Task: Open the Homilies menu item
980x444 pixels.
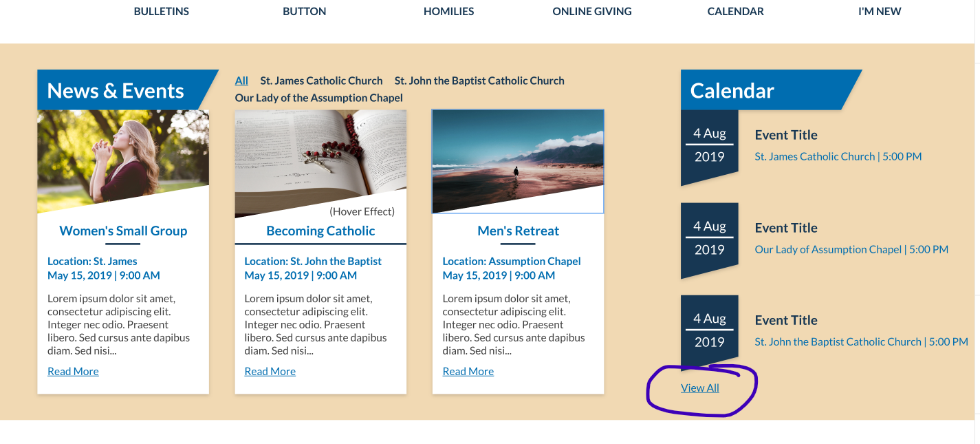Action: (448, 11)
